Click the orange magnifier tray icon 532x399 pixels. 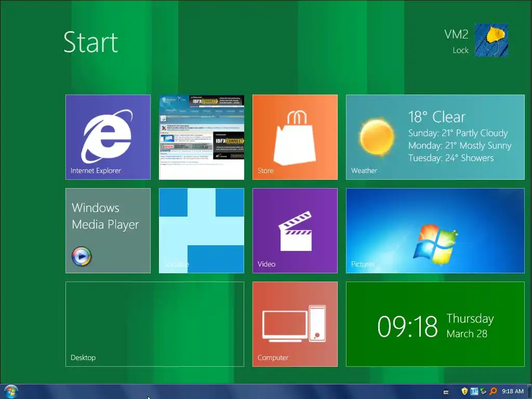pyautogui.click(x=493, y=391)
